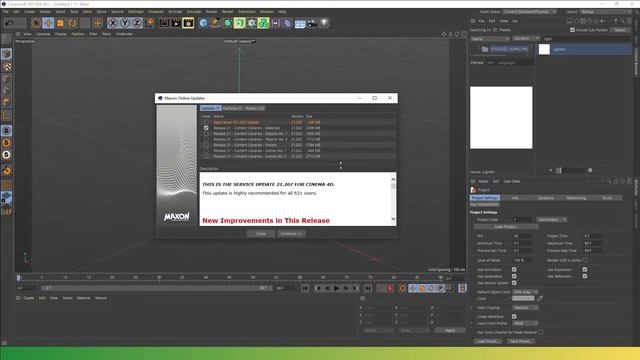The width and height of the screenshot is (640, 360).
Task: Toggle the X axis lock
Action: pyautogui.click(x=113, y=23)
